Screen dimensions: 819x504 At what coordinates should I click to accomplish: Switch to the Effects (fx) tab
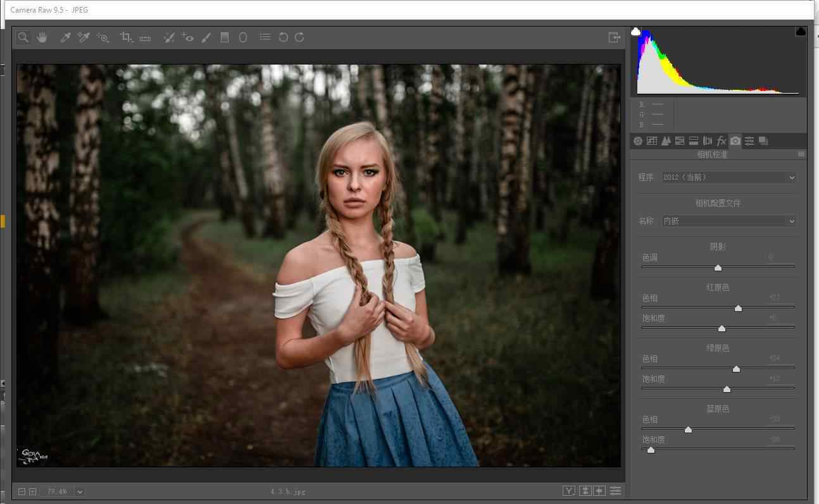click(x=722, y=141)
